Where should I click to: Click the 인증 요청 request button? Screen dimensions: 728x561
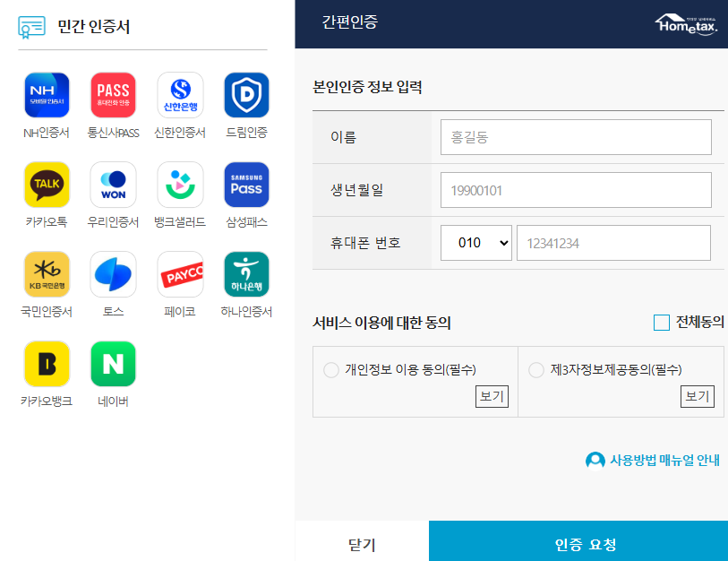click(578, 541)
